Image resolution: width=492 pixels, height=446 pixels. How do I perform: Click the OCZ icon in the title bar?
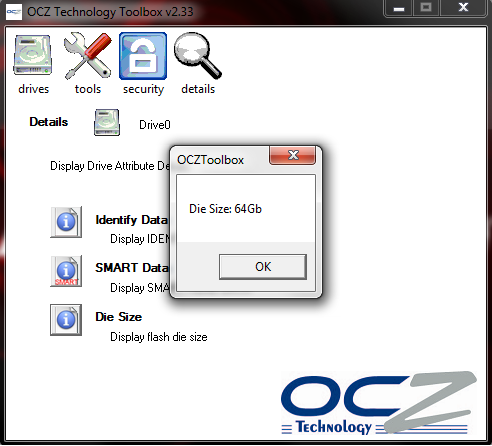(x=14, y=12)
